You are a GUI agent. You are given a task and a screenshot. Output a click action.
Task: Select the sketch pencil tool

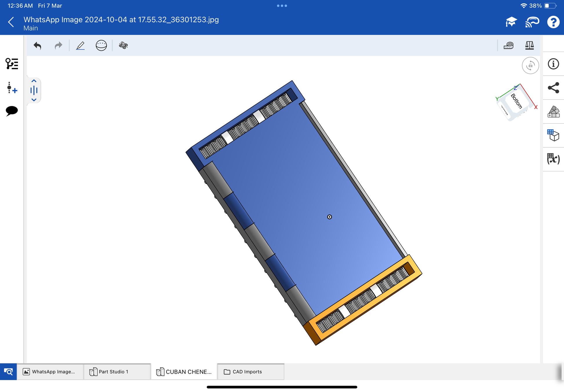click(80, 46)
